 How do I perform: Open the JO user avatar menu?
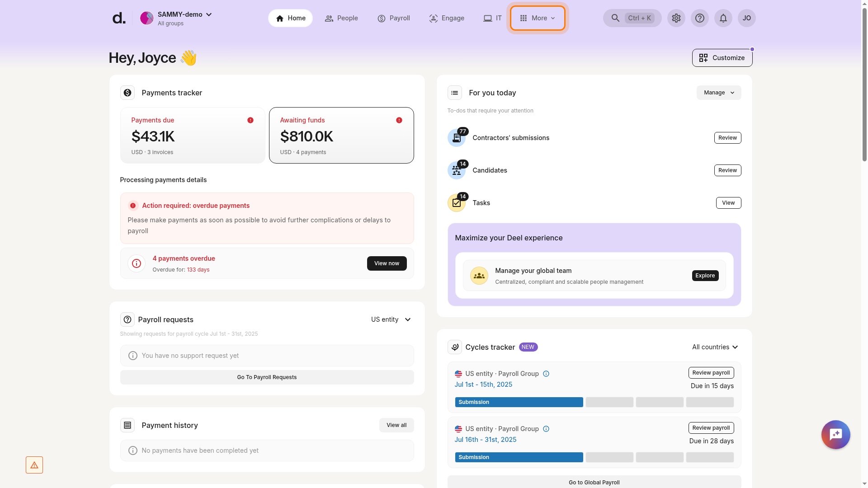(x=747, y=18)
